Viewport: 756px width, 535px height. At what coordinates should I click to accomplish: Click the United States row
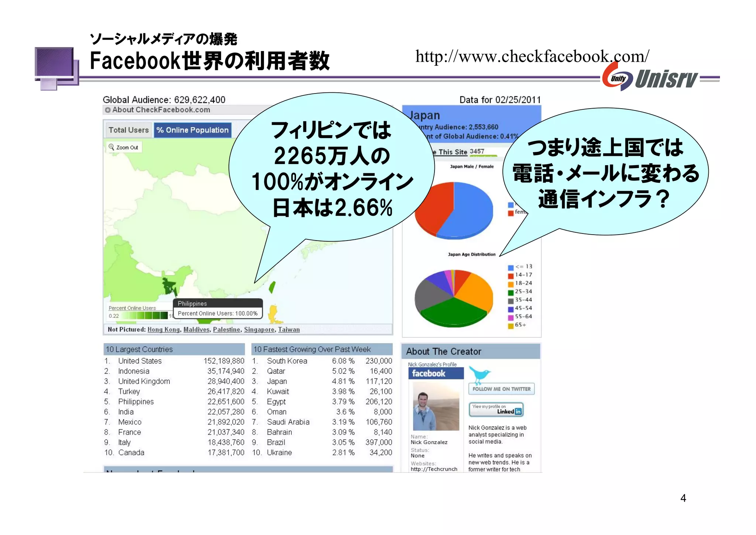coord(174,361)
